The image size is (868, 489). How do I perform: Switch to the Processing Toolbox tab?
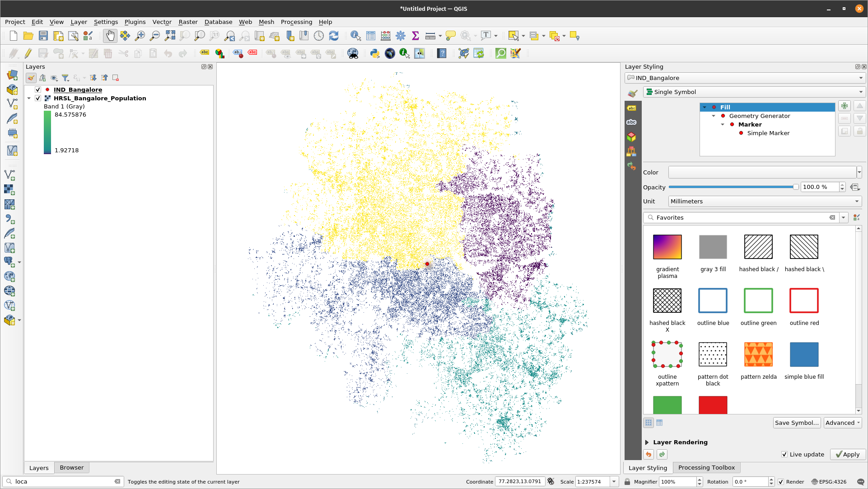click(x=706, y=468)
